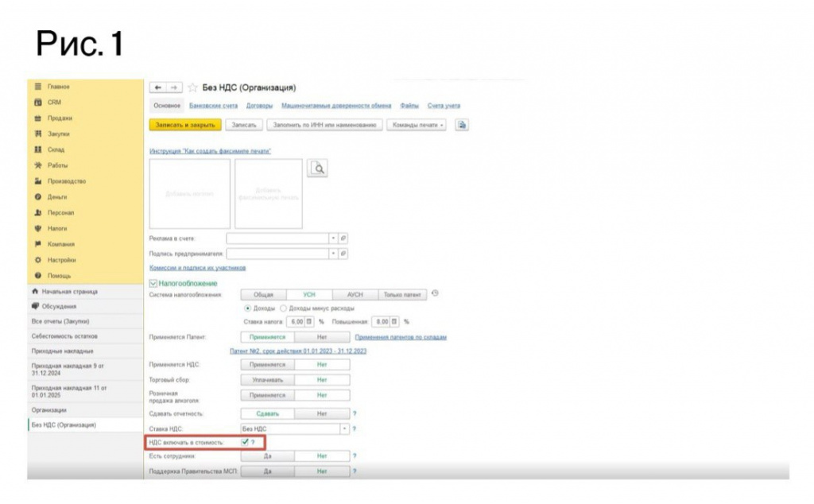Image resolution: width=814 pixels, height=504 pixels.
Task: Add organization to favorites with star icon
Action: [x=192, y=87]
